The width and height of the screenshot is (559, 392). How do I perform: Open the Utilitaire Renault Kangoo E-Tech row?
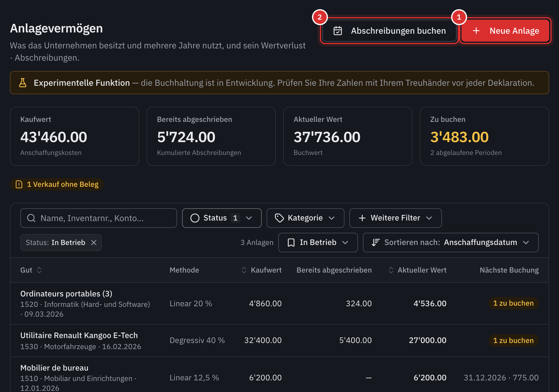tap(279, 341)
